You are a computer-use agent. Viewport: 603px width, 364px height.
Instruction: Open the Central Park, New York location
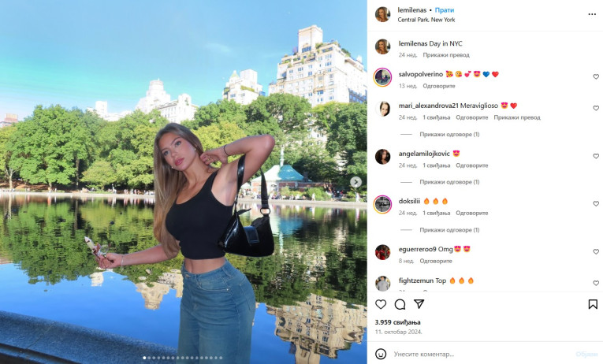426,20
